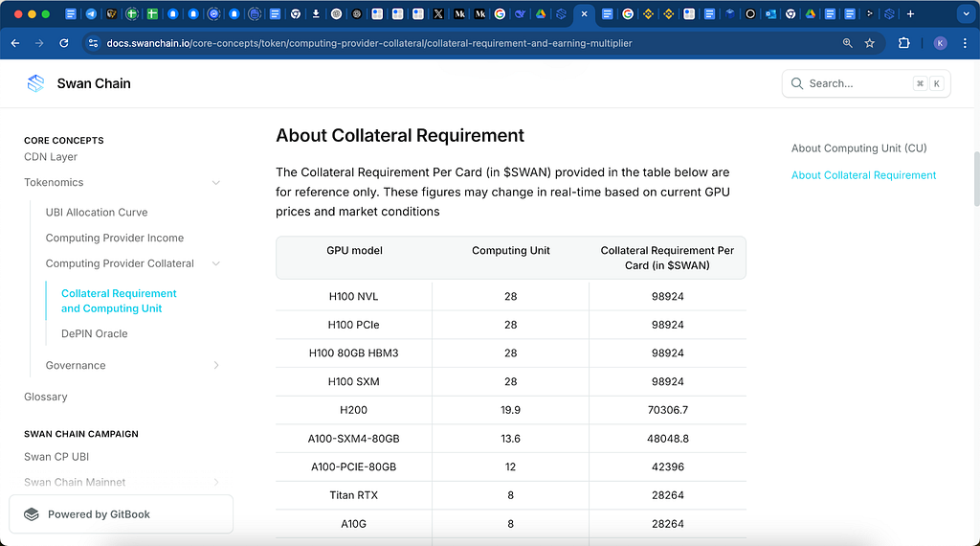Select the H100 SXM table cell
This screenshot has width=980, height=546.
[x=354, y=381]
